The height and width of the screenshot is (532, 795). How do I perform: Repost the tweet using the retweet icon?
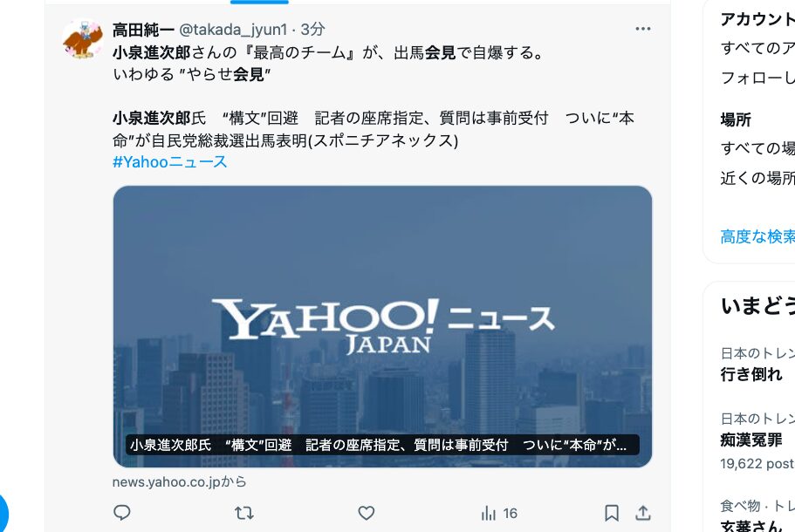[x=243, y=514]
